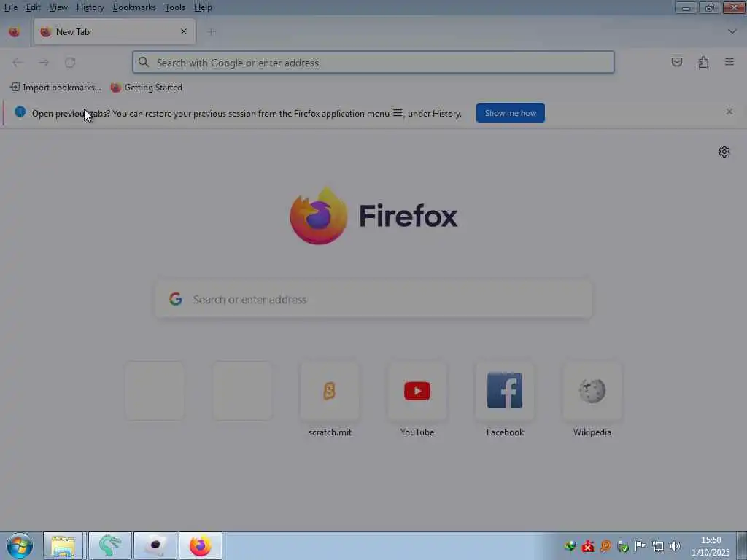Click the magnifier icon in address bar

tap(144, 62)
